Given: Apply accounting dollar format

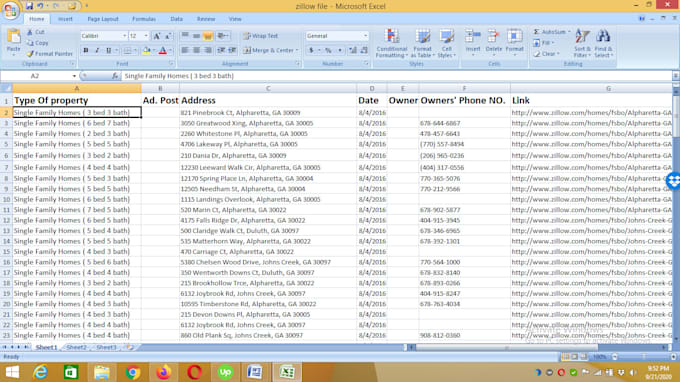Looking at the screenshot, I should (x=311, y=50).
